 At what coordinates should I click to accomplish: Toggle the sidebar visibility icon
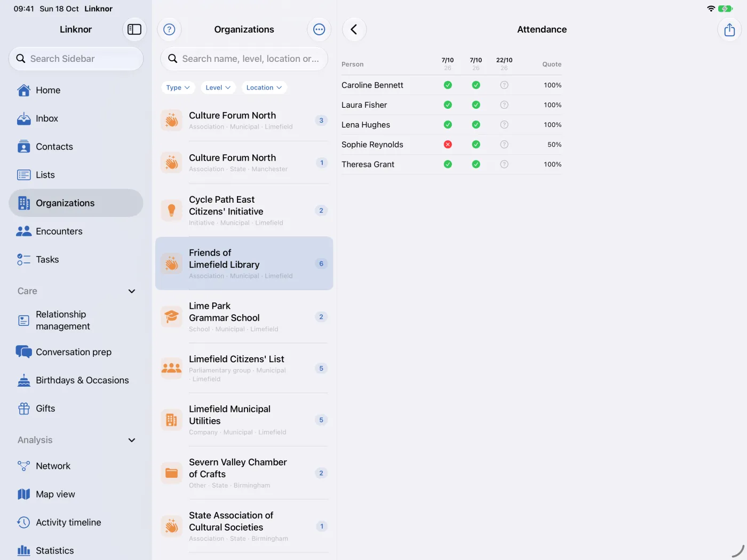point(134,29)
